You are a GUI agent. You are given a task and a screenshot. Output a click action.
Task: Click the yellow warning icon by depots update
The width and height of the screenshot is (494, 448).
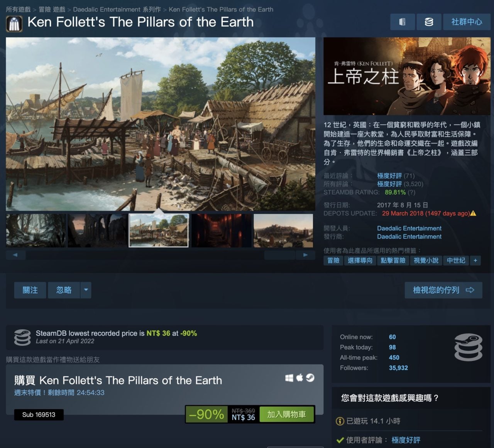click(474, 213)
